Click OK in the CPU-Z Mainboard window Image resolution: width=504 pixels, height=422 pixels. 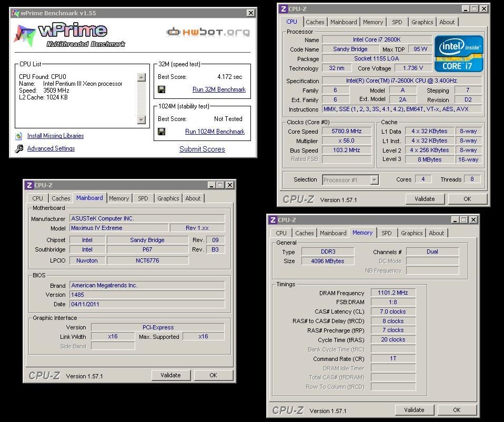[x=213, y=375]
